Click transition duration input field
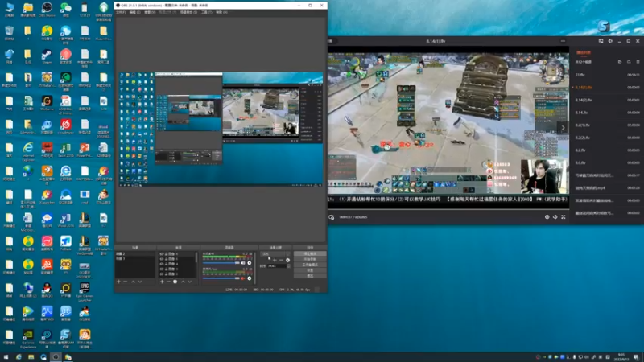644x362 pixels. (x=276, y=266)
